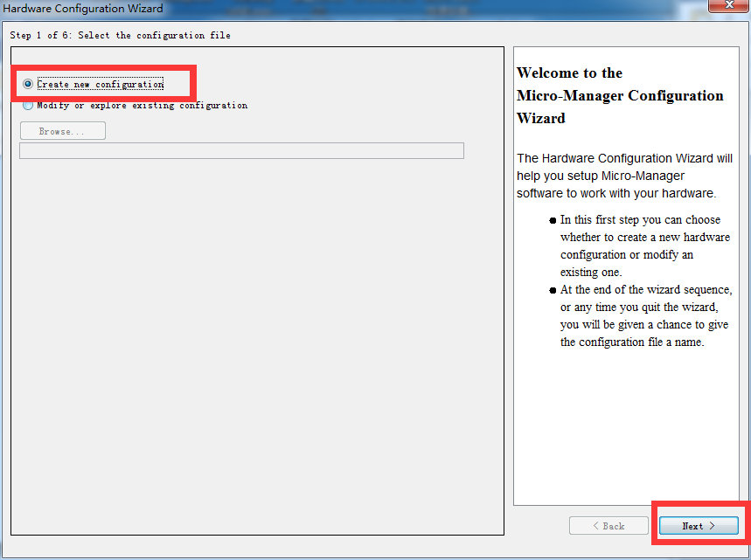Image resolution: width=751 pixels, height=560 pixels.
Task: Click the empty area of the left configuration panel
Action: click(257, 349)
